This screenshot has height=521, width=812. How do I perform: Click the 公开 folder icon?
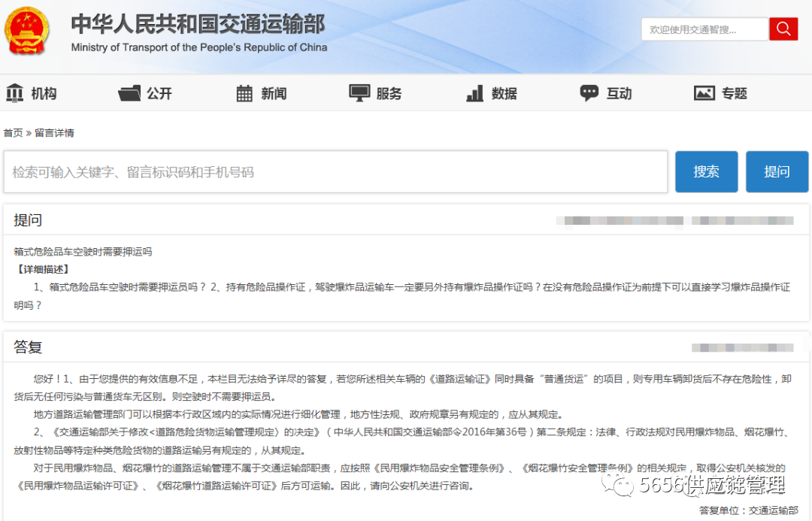click(129, 93)
